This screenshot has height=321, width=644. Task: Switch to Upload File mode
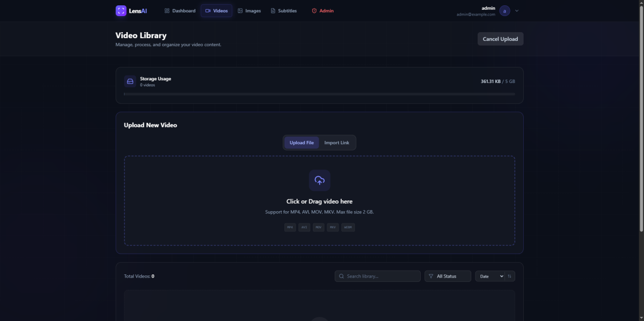tap(302, 143)
